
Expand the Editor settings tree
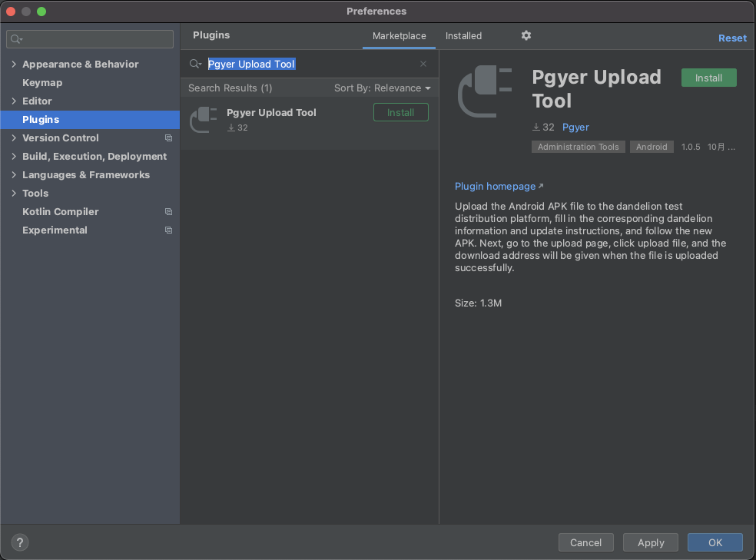[x=14, y=101]
